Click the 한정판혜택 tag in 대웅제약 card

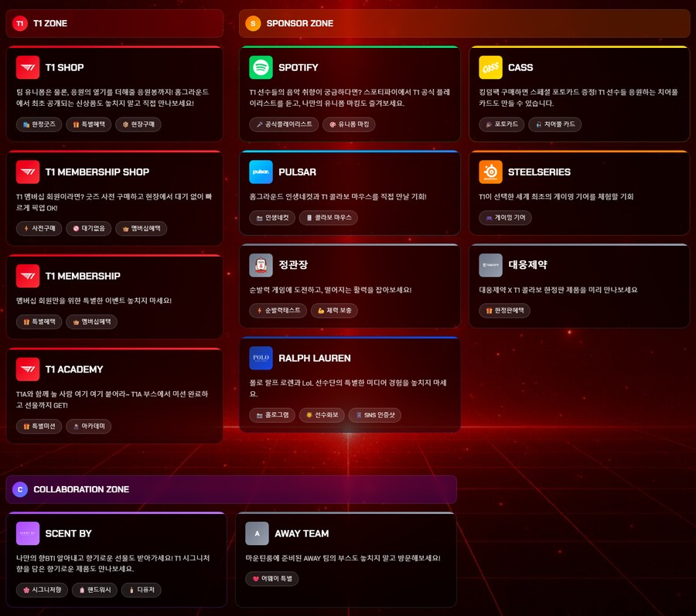pyautogui.click(x=505, y=311)
